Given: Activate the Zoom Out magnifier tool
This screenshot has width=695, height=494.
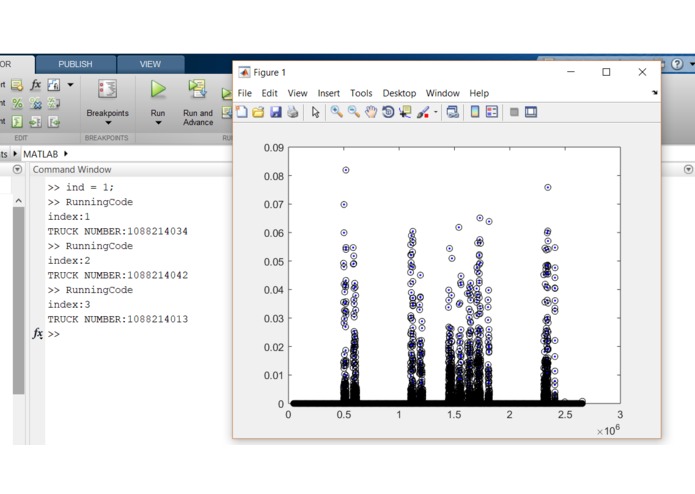Looking at the screenshot, I should click(x=354, y=112).
